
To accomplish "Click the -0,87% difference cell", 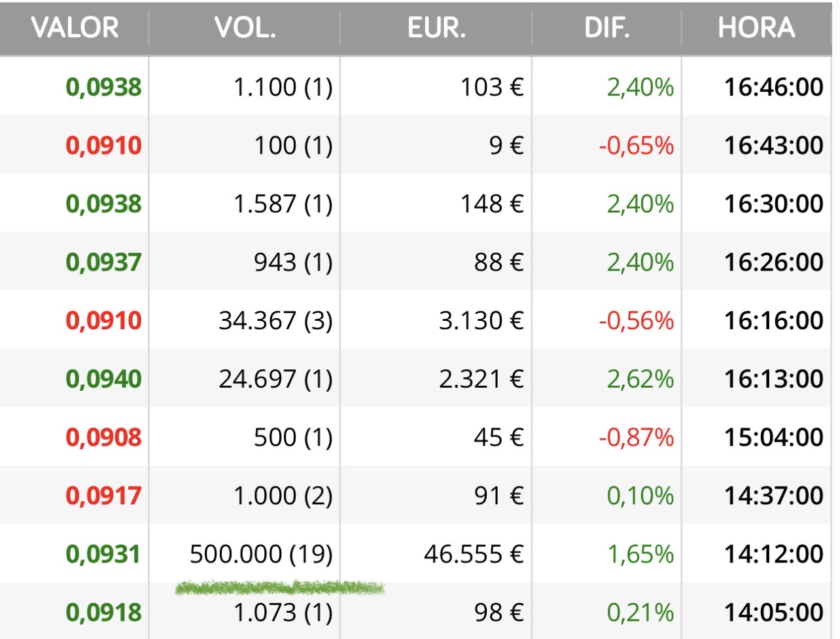I will [636, 437].
